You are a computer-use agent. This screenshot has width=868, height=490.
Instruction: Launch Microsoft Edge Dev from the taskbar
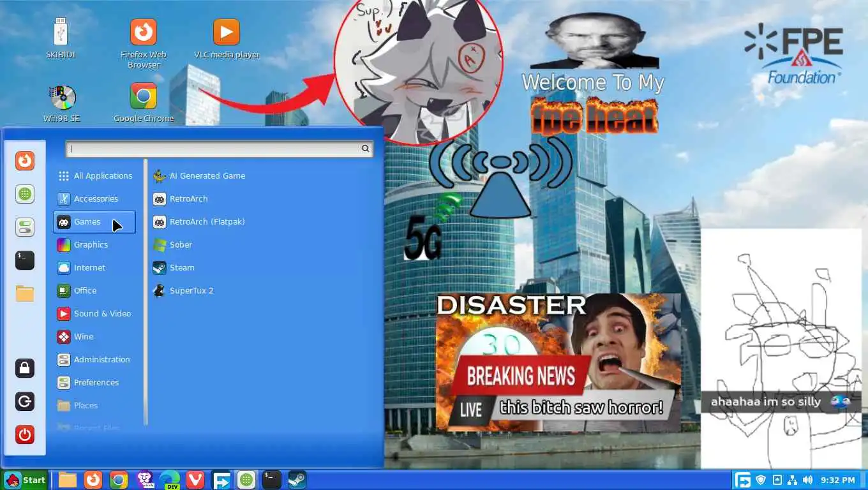click(x=170, y=480)
